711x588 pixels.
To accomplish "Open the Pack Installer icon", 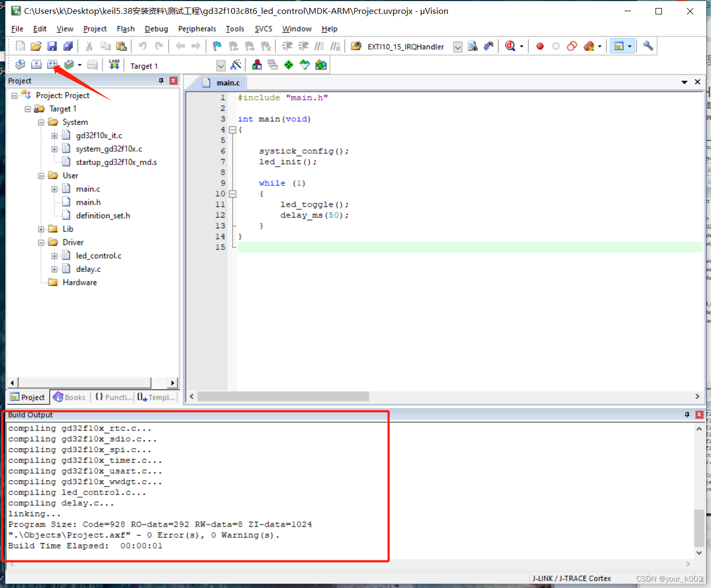I will click(321, 65).
